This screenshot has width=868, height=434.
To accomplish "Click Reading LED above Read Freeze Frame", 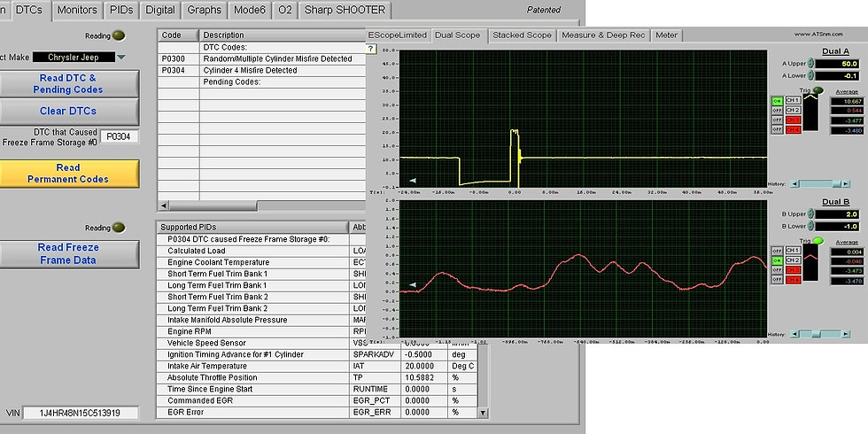I will [x=119, y=227].
